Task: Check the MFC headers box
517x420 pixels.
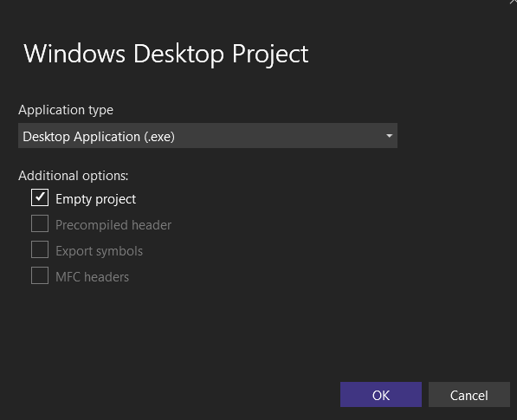Action: pyautogui.click(x=40, y=275)
